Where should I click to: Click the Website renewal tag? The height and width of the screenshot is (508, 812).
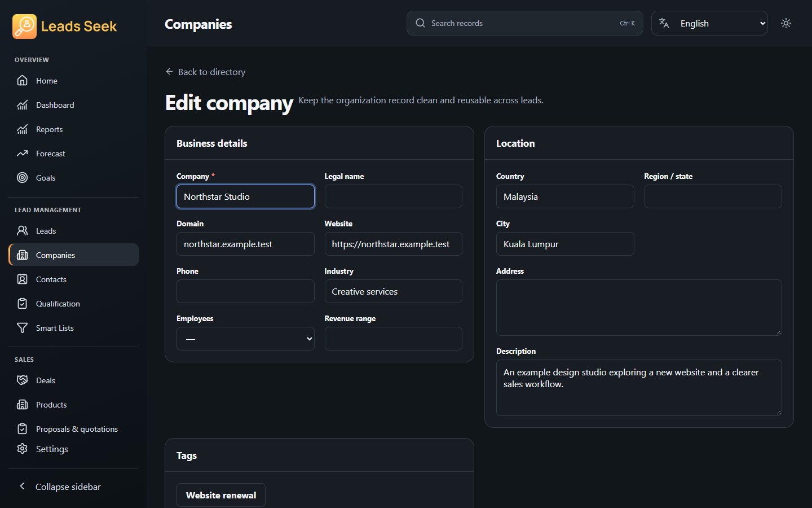221,495
